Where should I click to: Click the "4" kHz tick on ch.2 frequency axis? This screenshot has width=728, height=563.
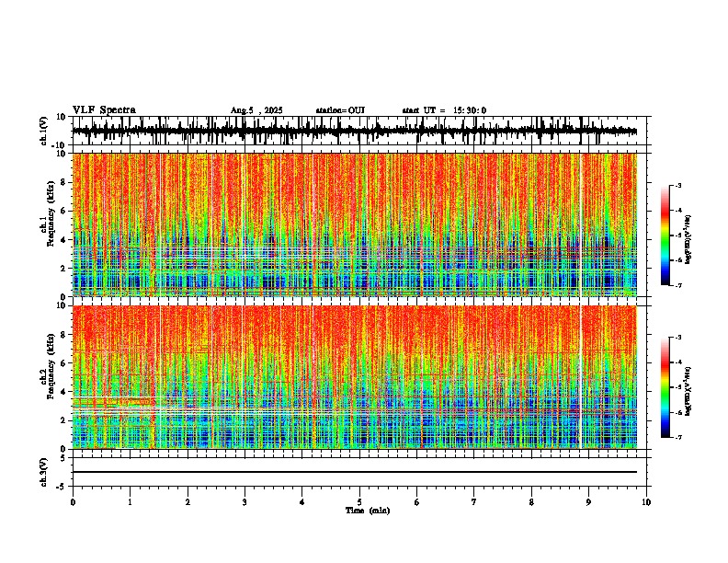[x=63, y=392]
